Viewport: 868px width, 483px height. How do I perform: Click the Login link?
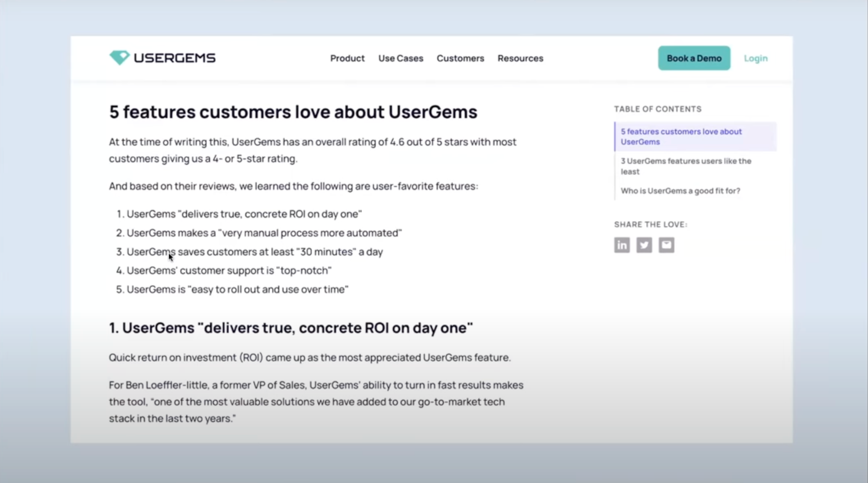pos(755,58)
